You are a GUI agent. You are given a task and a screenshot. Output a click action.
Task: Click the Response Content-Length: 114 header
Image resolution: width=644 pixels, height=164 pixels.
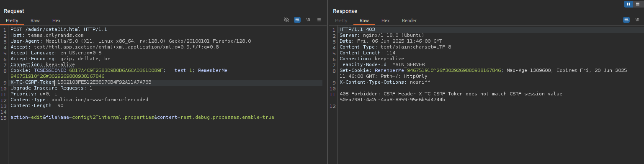367,53
